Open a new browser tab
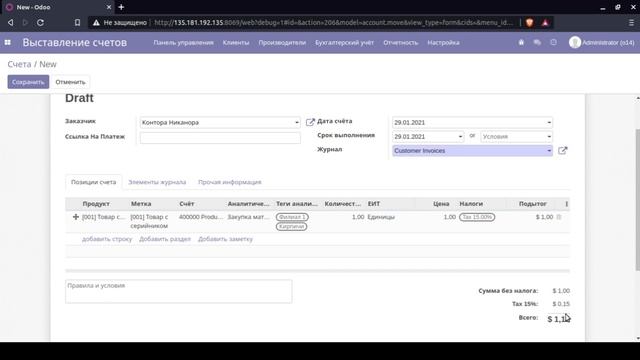The height and width of the screenshot is (360, 640). pos(121,7)
